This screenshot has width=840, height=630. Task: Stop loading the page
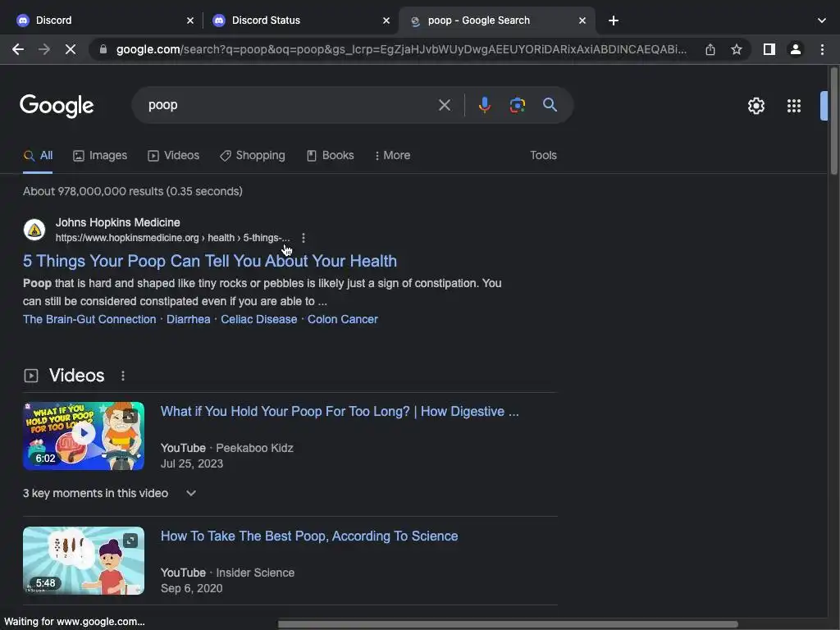[x=71, y=49]
